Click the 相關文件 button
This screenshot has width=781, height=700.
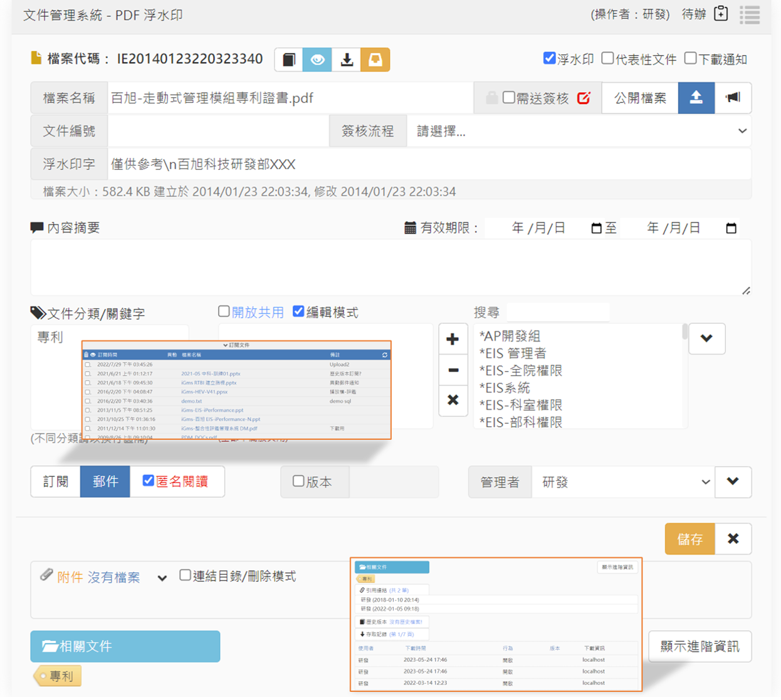coord(125,646)
